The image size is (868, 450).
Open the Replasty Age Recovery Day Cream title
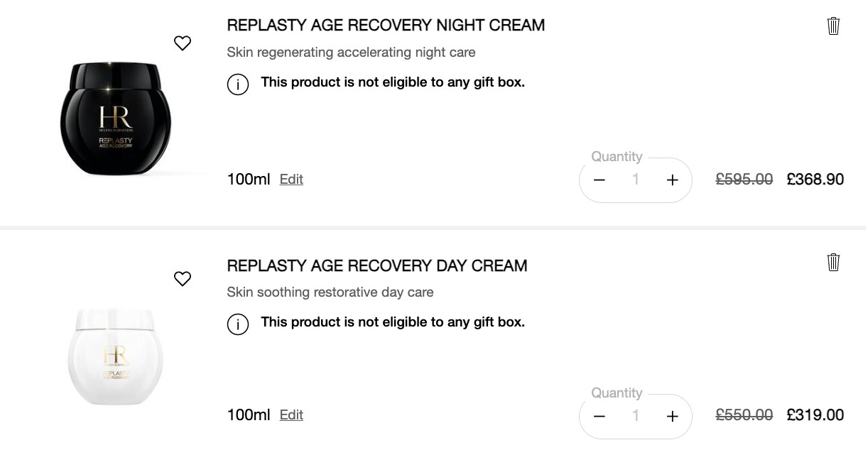tap(377, 266)
